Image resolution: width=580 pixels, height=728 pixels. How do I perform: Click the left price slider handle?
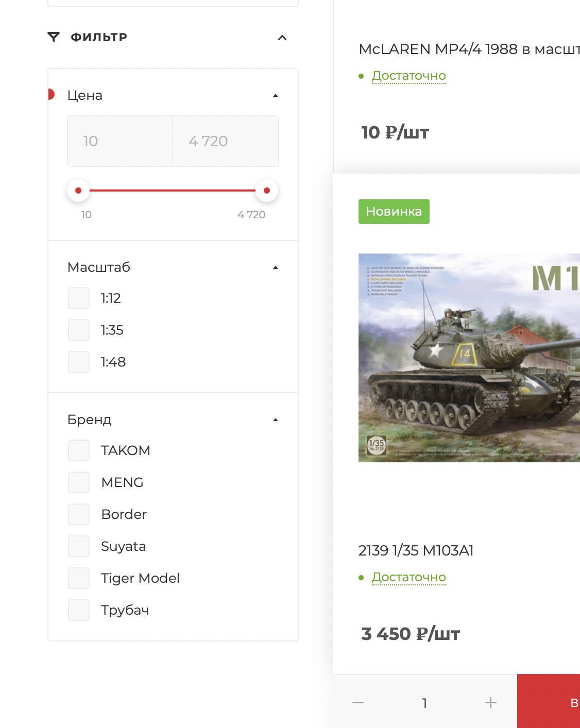point(78,190)
